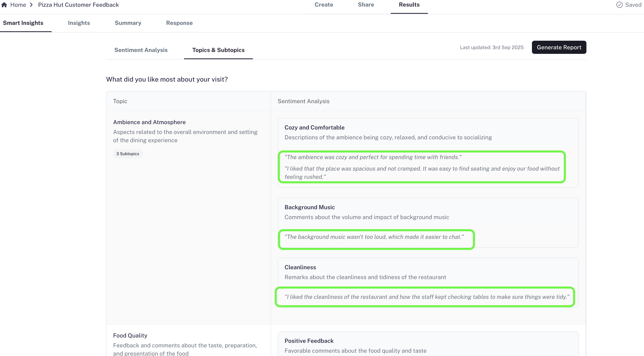Go to the Insights tab

click(79, 23)
